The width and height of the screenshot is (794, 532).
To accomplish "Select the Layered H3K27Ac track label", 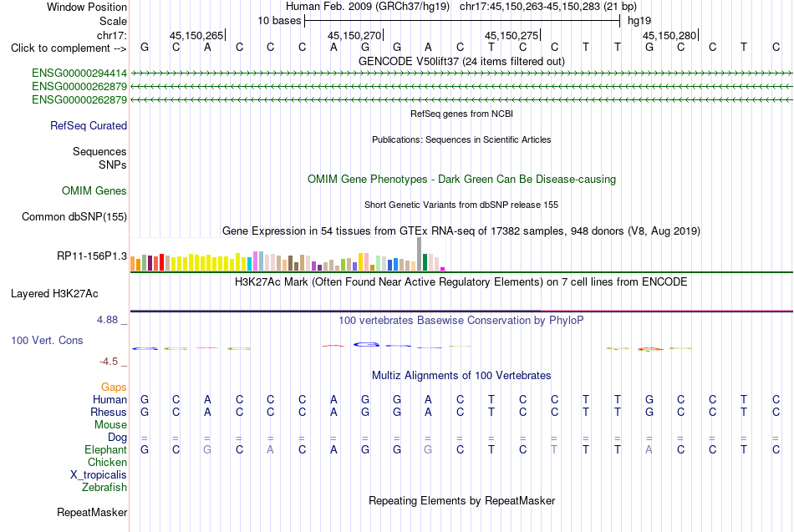I will click(54, 294).
